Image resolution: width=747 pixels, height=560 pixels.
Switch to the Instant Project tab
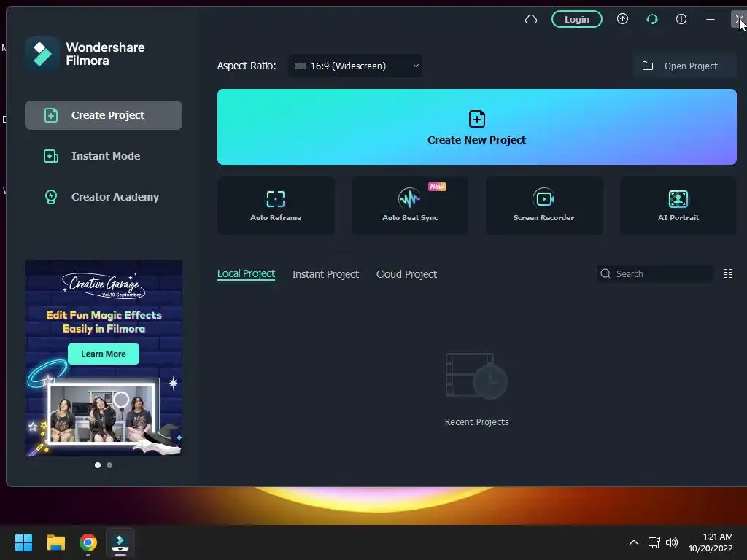pyautogui.click(x=325, y=274)
